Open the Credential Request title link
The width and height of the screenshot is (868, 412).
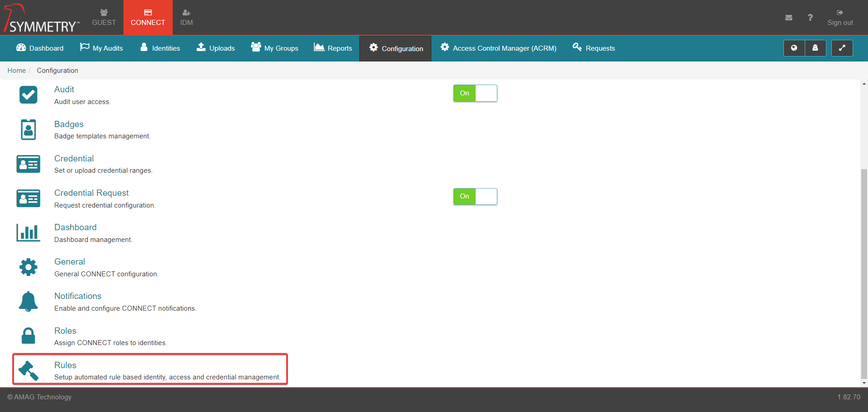91,193
